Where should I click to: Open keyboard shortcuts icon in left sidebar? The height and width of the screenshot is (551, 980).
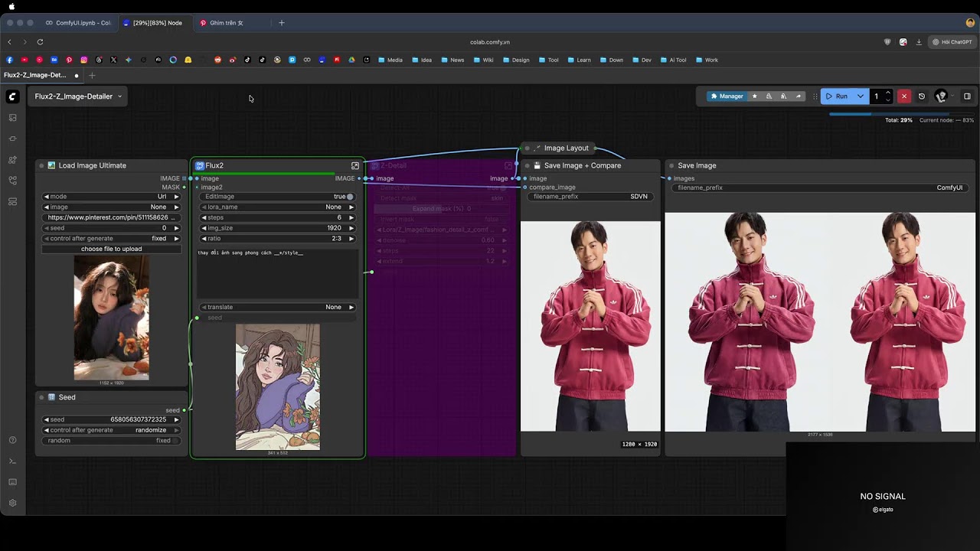pyautogui.click(x=12, y=482)
